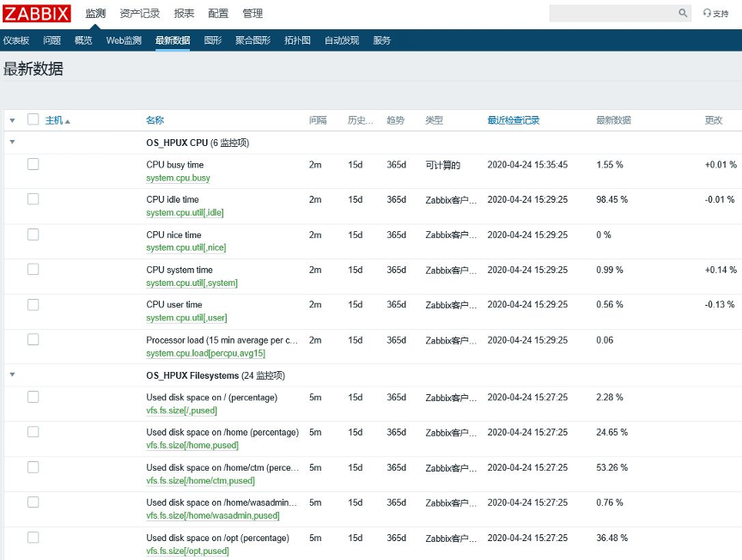Click the Zabbix logo

36,13
